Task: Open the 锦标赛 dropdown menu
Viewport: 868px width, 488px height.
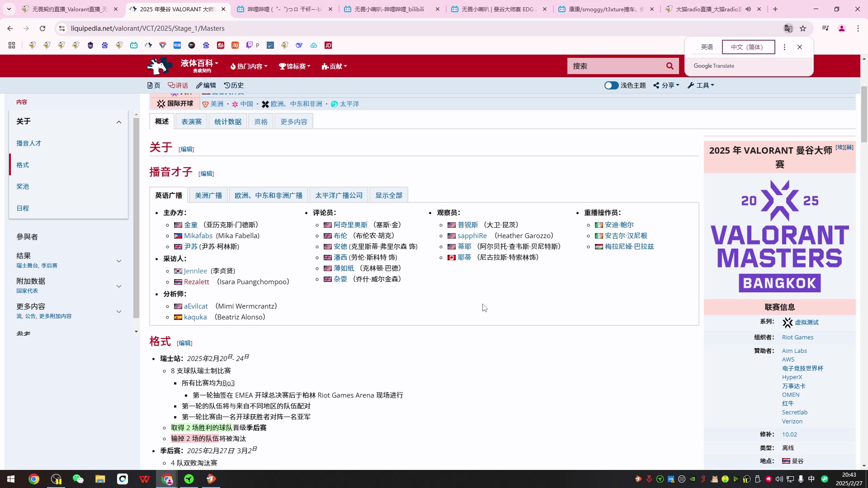Action: pyautogui.click(x=295, y=66)
